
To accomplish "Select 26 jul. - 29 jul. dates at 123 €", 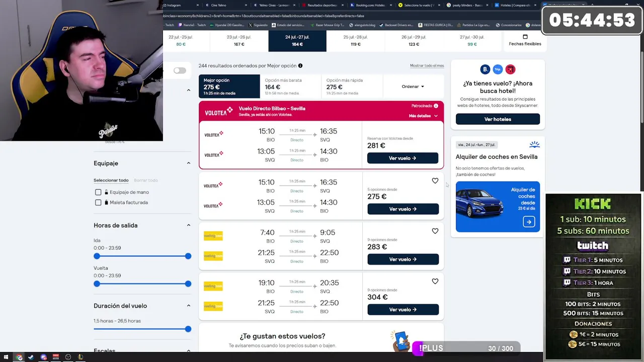I will pyautogui.click(x=414, y=41).
